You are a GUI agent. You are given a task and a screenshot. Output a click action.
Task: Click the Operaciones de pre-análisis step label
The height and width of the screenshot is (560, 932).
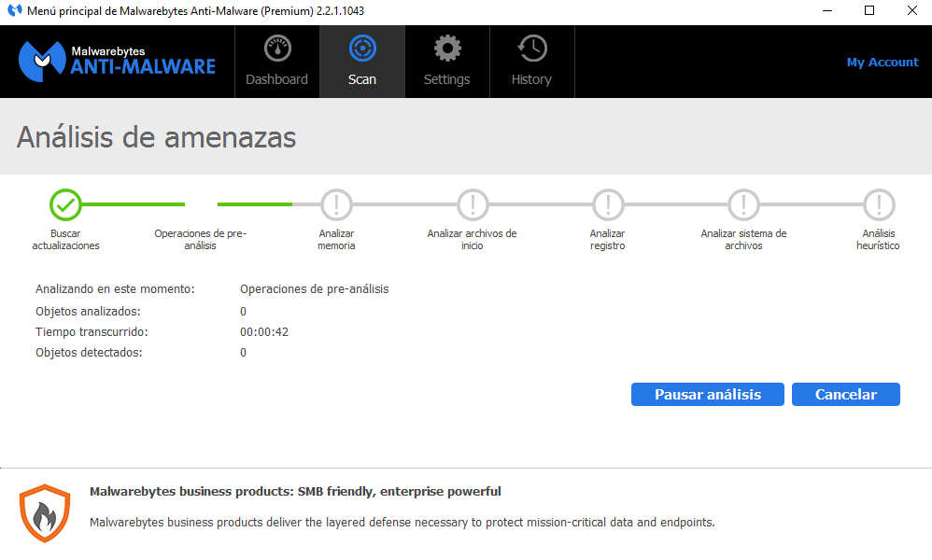200,239
